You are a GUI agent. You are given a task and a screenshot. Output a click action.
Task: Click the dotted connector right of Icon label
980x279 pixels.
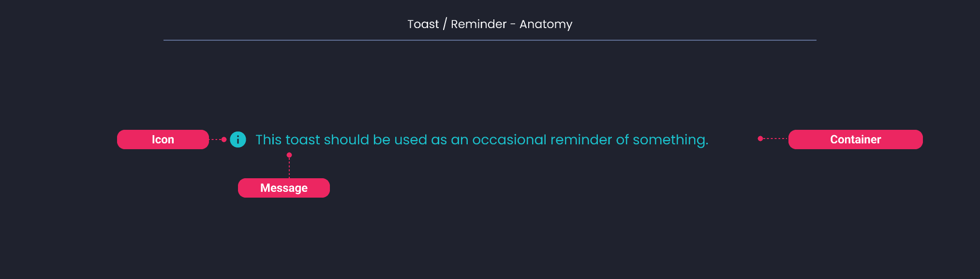(215, 139)
